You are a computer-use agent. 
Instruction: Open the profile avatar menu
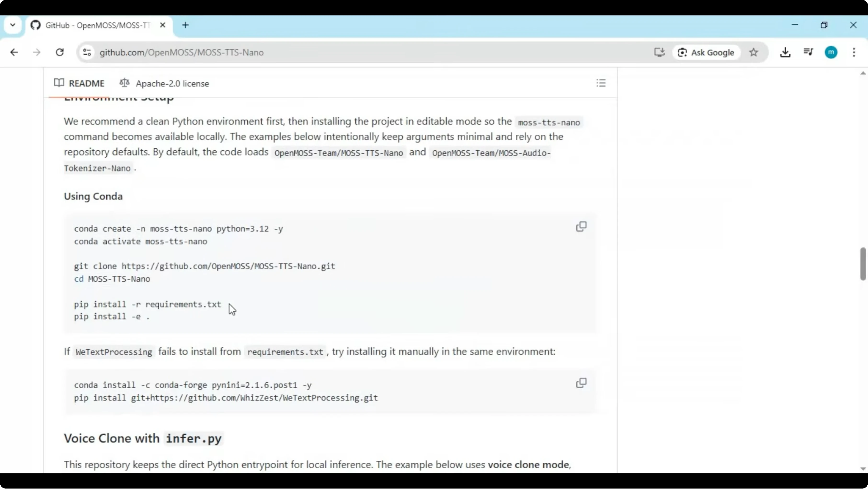click(x=831, y=52)
